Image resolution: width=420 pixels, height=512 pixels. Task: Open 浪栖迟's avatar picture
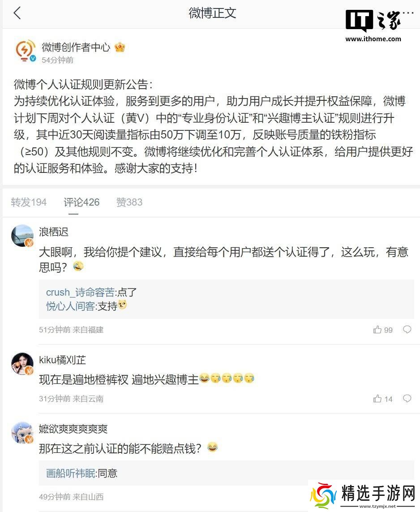22,236
